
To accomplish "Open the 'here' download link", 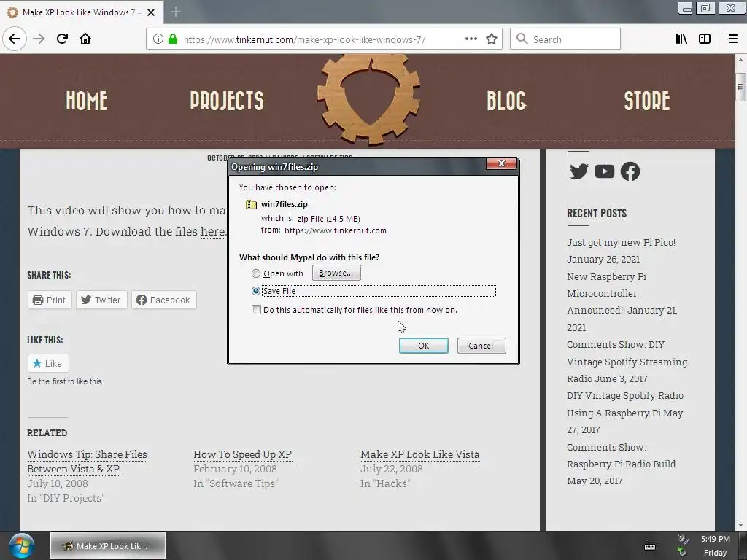I will coord(212,231).
